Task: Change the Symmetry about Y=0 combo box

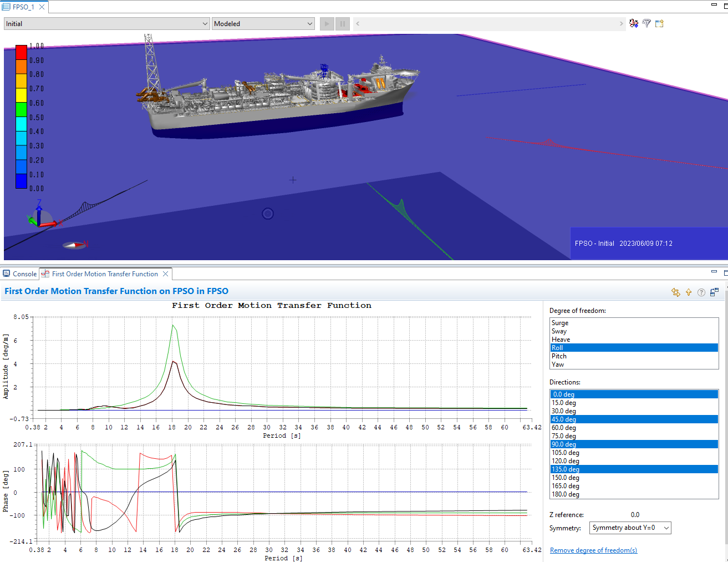Action: (x=630, y=528)
